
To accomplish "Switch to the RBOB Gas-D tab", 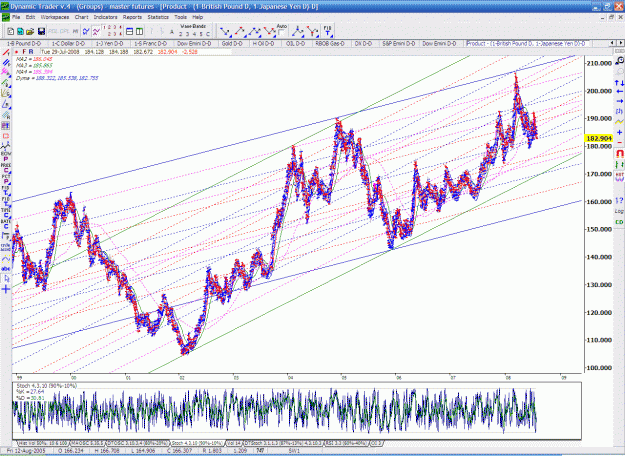I will [x=330, y=43].
